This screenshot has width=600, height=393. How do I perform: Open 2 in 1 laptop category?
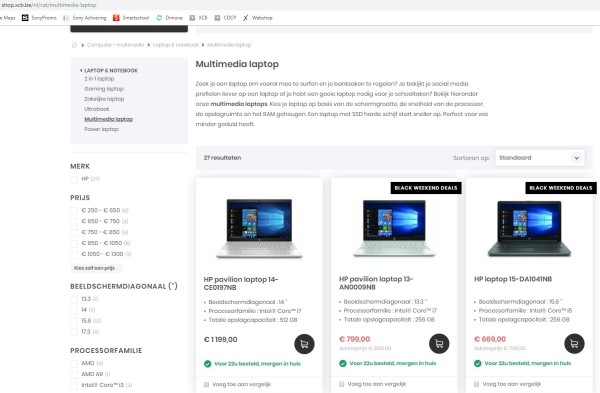[x=99, y=79]
